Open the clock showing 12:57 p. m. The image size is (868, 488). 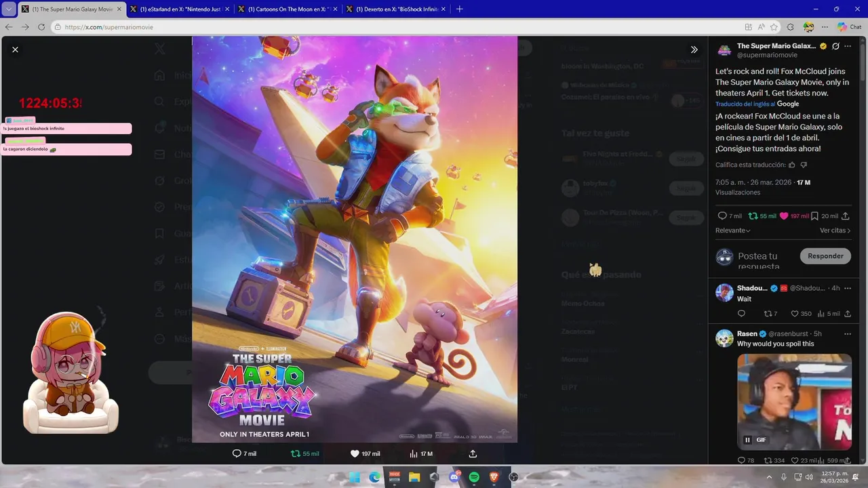(x=834, y=477)
